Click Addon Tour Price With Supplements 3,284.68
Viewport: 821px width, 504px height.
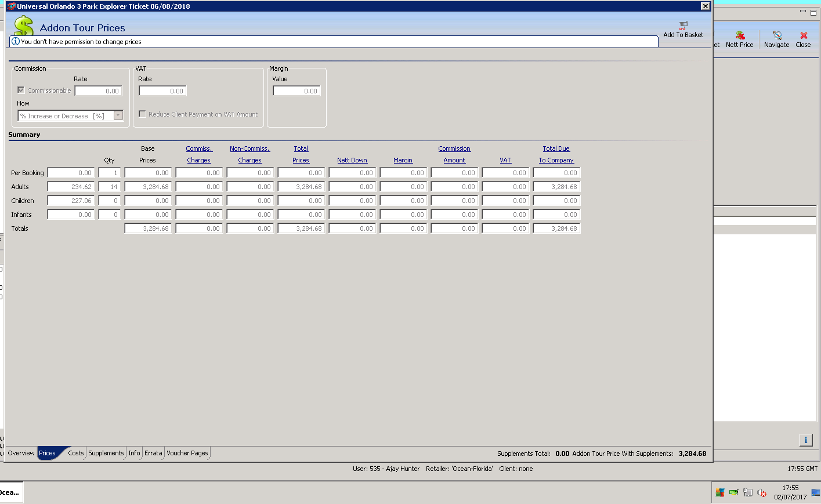coord(639,454)
